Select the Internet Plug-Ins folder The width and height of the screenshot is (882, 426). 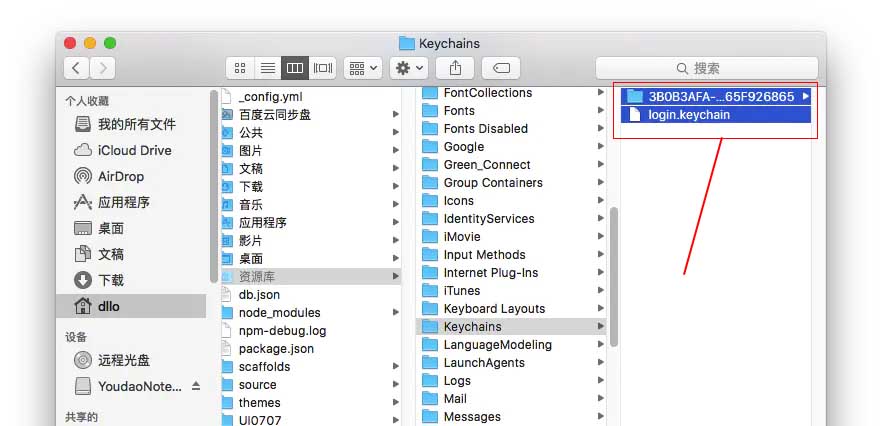coord(512,273)
